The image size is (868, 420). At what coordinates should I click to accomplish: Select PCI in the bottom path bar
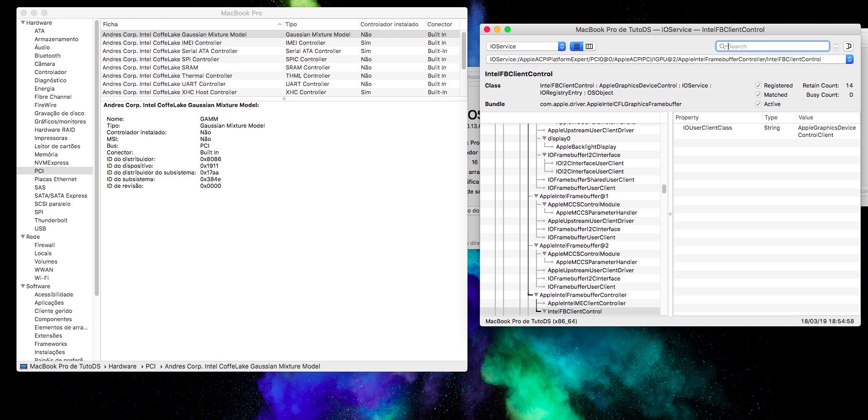[x=150, y=366]
